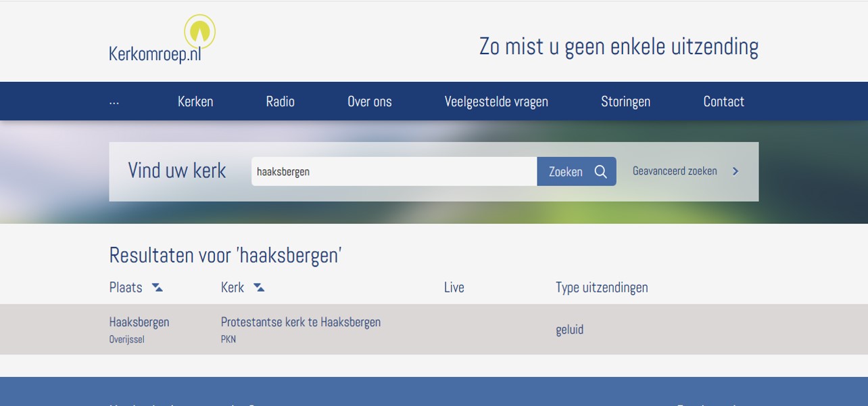Click the Haaksbergen place name in results

point(139,322)
